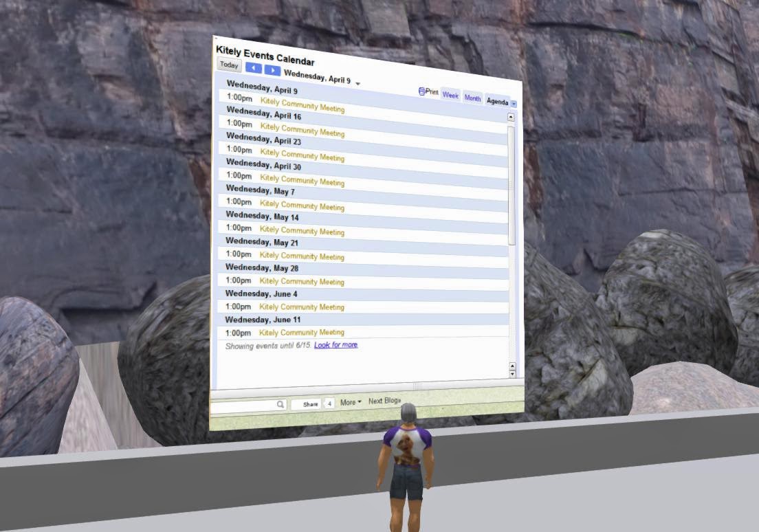
Task: Switch to the Week tab
Action: pos(450,96)
